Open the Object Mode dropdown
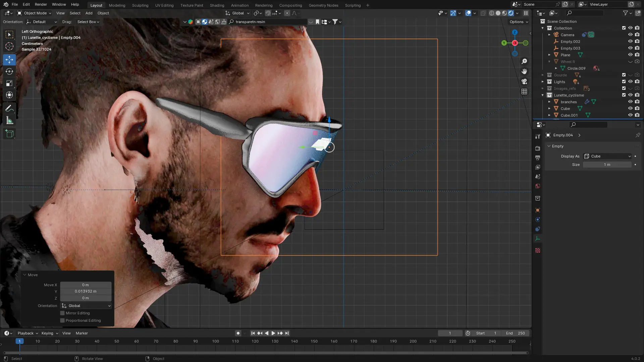Viewport: 644px width, 362px height. click(34, 13)
